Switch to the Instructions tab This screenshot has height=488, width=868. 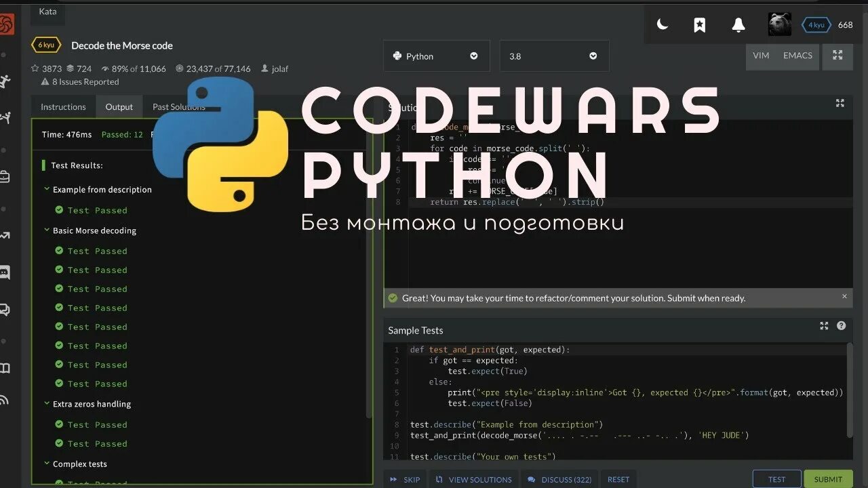(63, 106)
